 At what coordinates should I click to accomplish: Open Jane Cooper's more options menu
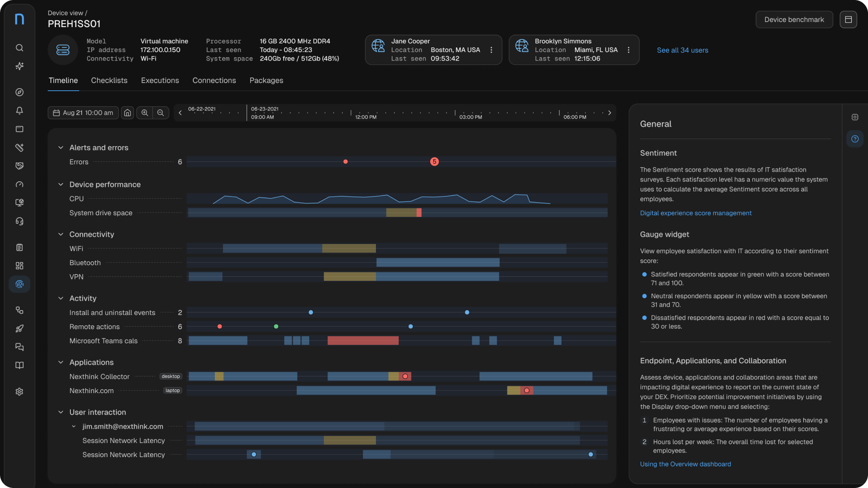(491, 50)
